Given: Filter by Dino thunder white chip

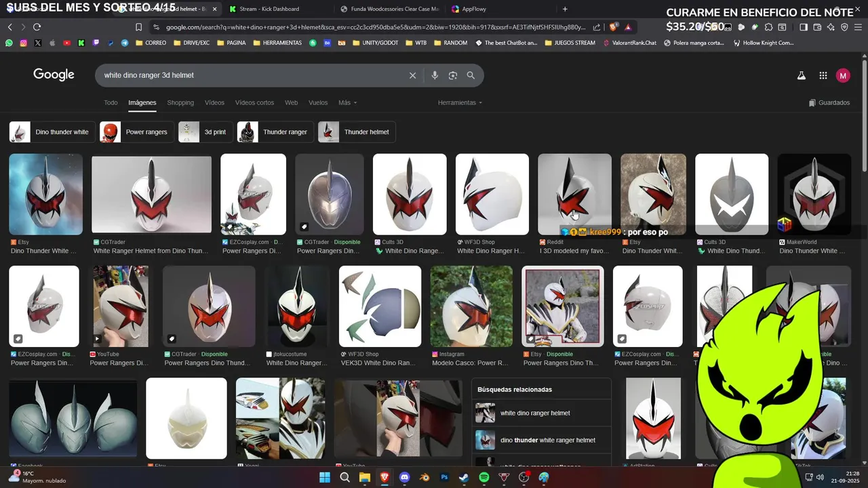Looking at the screenshot, I should coord(52,132).
